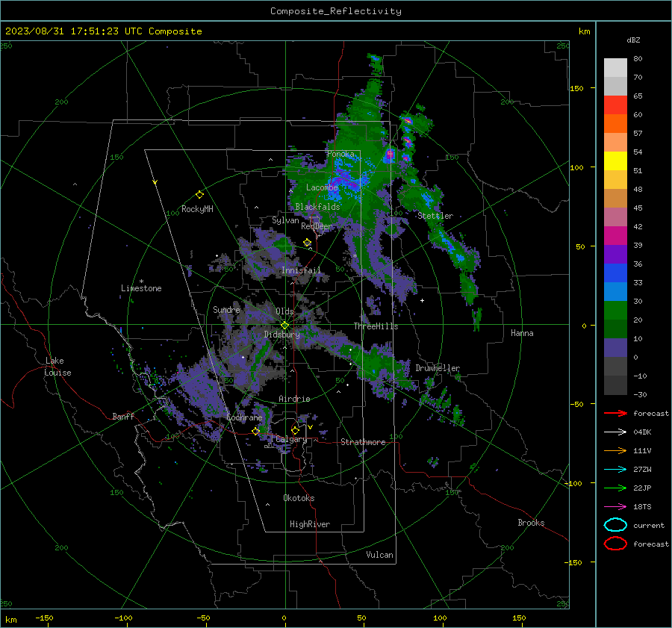Click the cyan current ellipse in legend
This screenshot has height=628, width=672.
click(615, 525)
